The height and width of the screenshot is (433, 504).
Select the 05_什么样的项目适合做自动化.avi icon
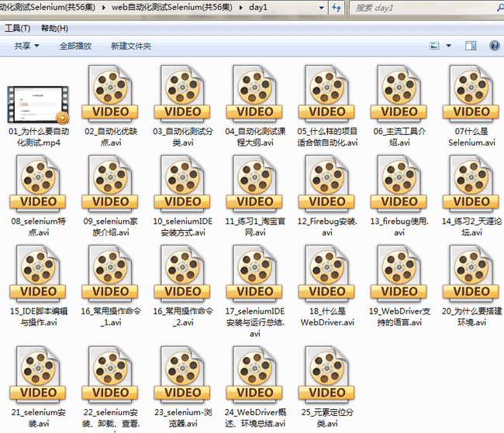pos(327,95)
